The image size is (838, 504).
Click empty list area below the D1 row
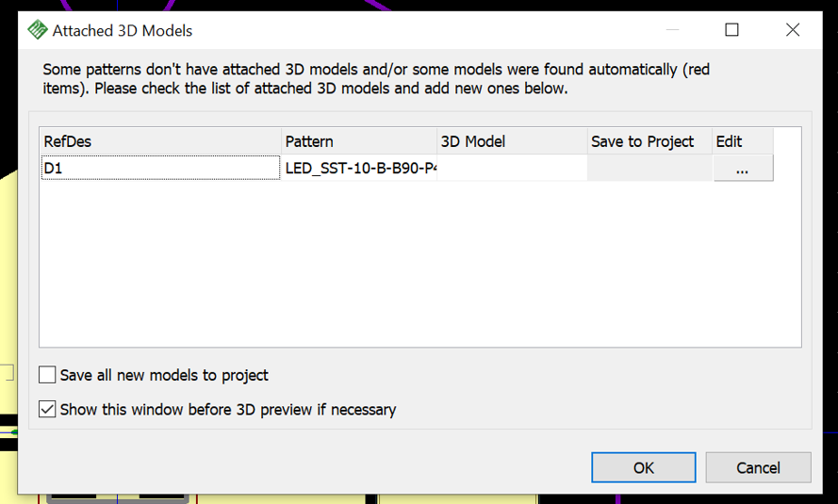(x=420, y=264)
